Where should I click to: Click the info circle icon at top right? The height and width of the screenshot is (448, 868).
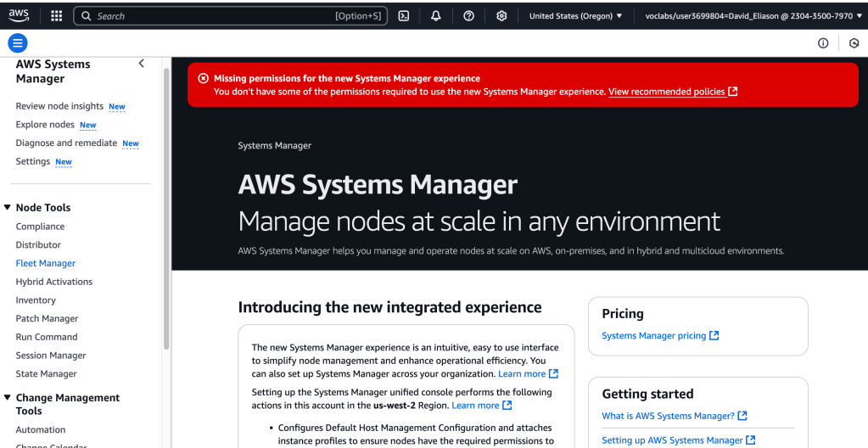coord(823,43)
